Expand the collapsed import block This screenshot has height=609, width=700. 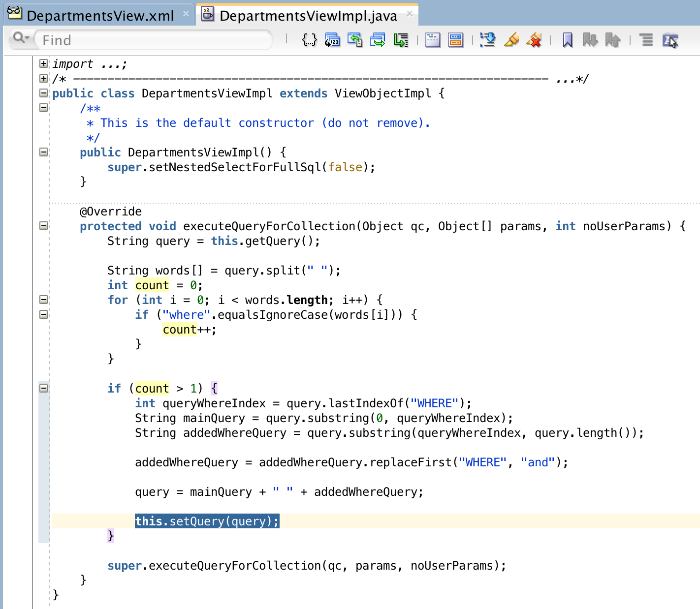tap(44, 63)
